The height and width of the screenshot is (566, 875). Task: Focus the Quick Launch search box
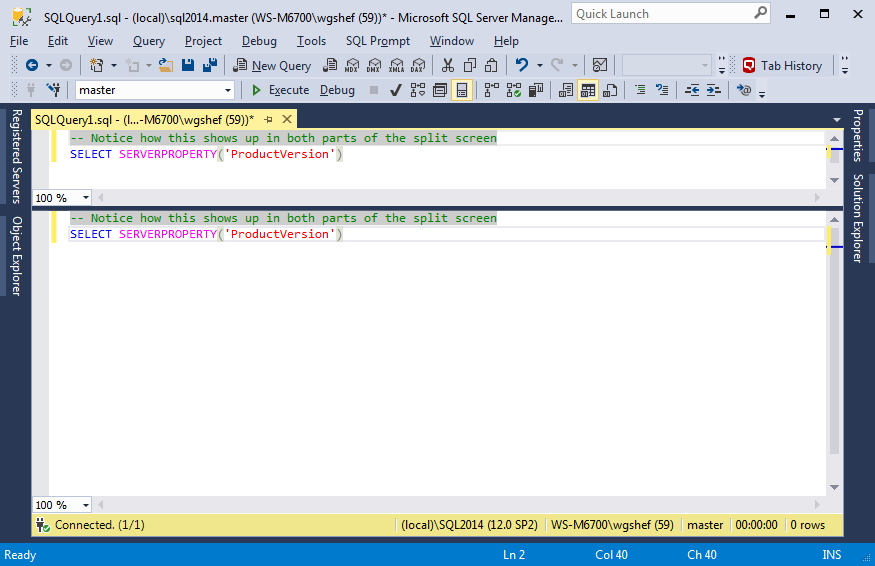pos(670,14)
